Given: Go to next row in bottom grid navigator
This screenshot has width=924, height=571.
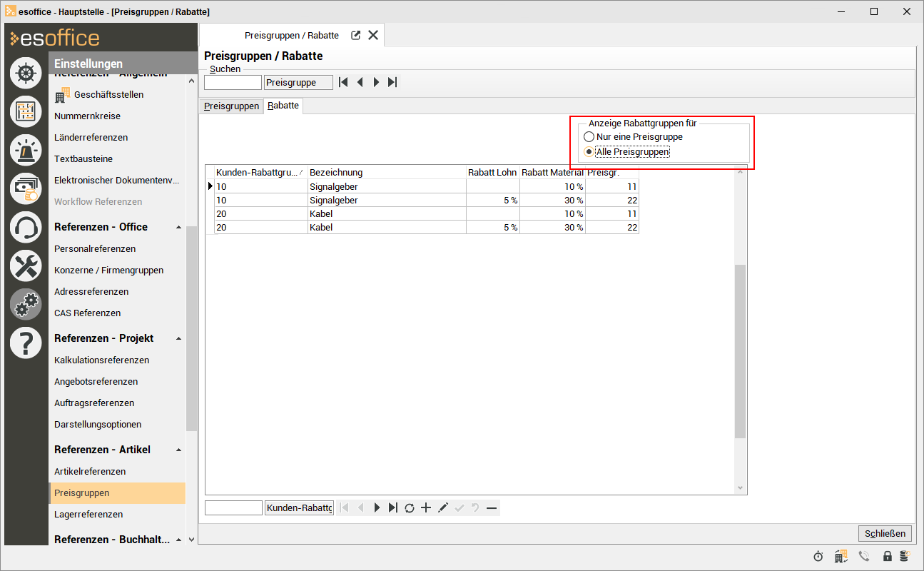Looking at the screenshot, I should [377, 507].
